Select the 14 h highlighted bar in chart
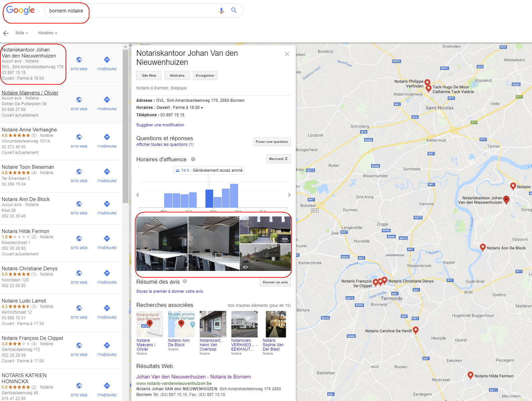This screenshot has width=532, height=401. pos(209,199)
